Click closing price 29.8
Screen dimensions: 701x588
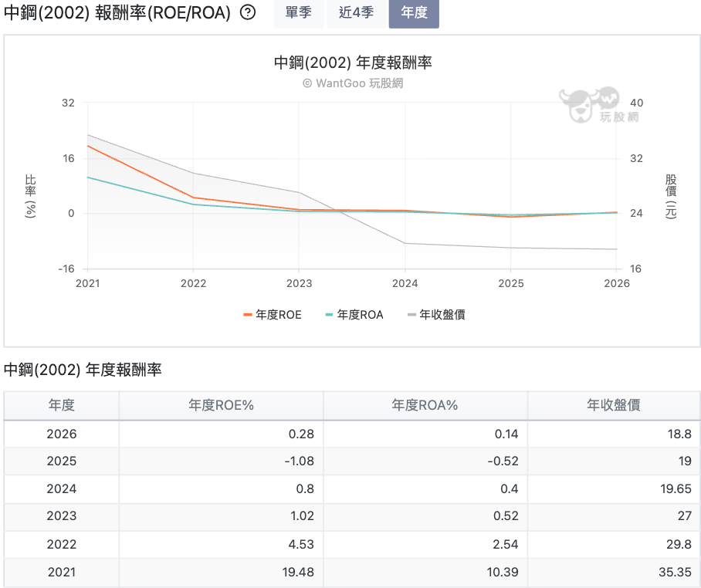pos(679,544)
